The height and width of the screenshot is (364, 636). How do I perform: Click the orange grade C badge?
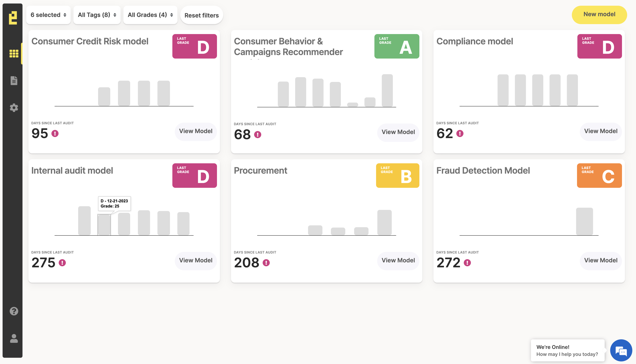(x=599, y=175)
